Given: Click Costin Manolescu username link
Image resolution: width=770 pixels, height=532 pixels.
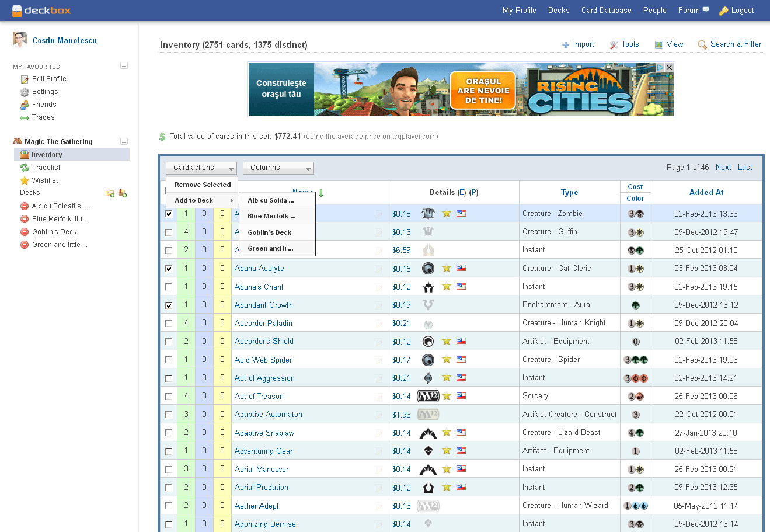Looking at the screenshot, I should click(65, 40).
